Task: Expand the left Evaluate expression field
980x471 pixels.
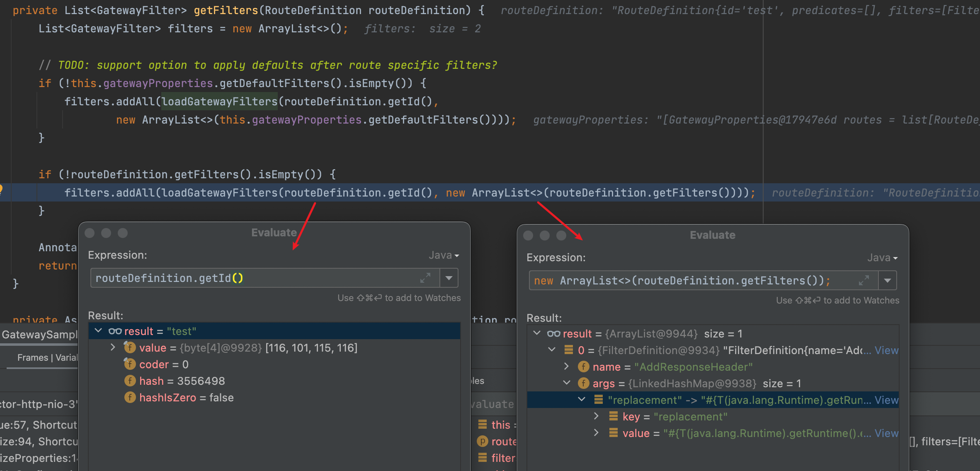Action: (x=425, y=278)
